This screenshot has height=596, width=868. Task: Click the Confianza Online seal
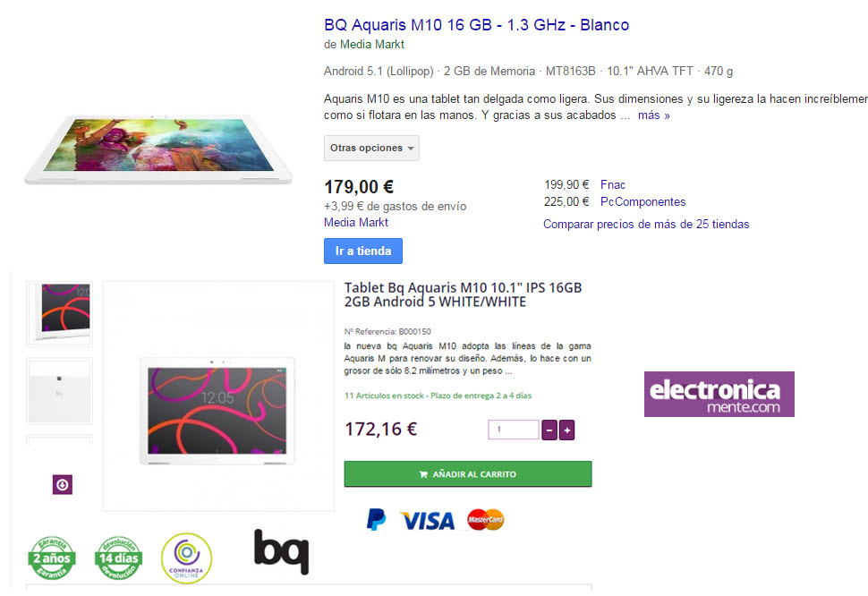186,558
